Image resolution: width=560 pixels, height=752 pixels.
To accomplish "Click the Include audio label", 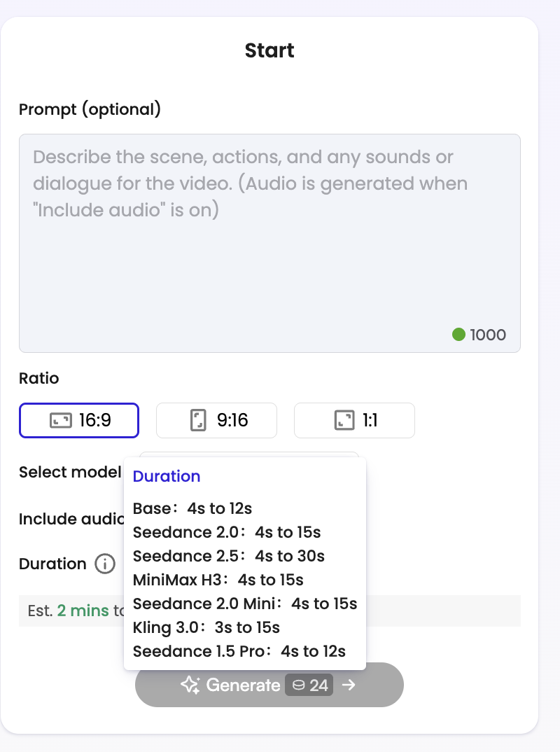I will (71, 519).
